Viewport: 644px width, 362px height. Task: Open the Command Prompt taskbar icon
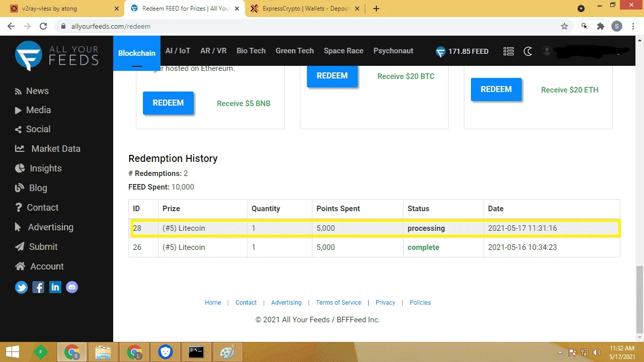(196, 352)
